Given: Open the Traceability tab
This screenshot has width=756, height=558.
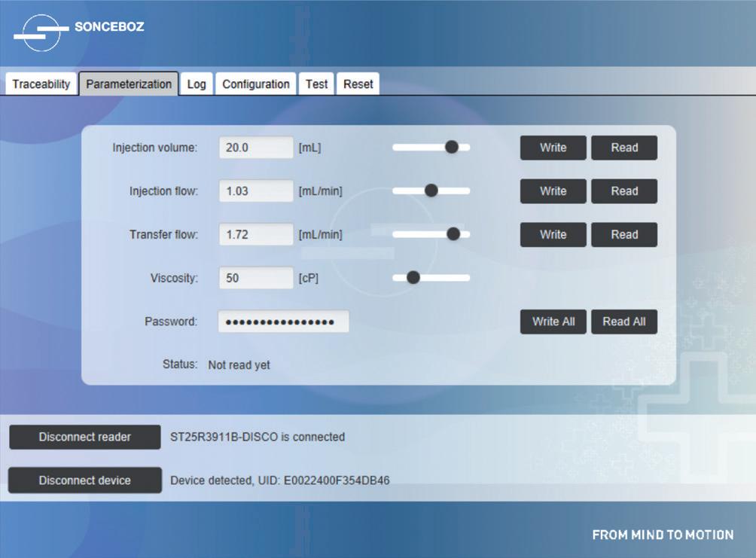Looking at the screenshot, I should pyautogui.click(x=41, y=84).
